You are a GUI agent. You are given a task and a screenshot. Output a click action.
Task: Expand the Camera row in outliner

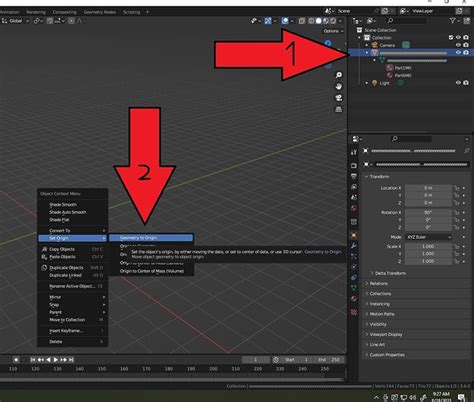coord(367,45)
